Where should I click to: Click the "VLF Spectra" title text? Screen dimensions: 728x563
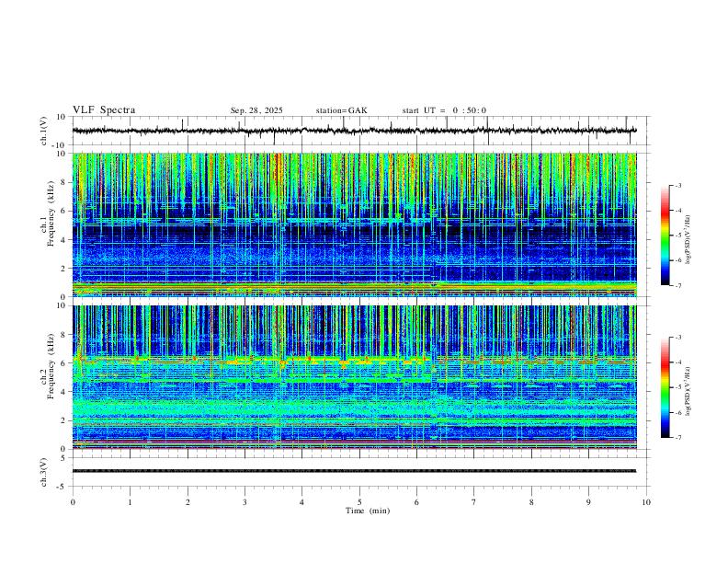click(104, 110)
